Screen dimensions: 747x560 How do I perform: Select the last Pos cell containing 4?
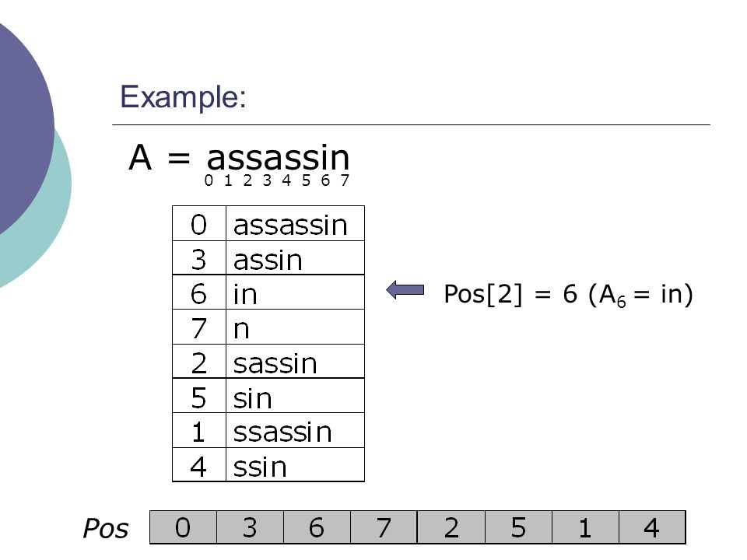click(x=652, y=527)
